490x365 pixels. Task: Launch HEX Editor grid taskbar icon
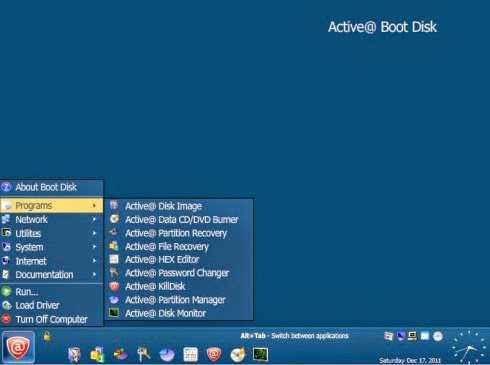[191, 354]
